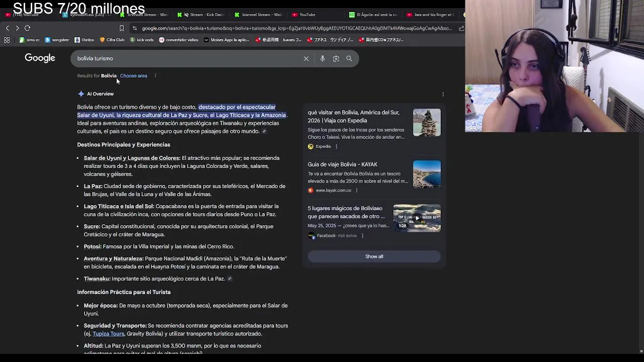Open the YouTube tab with (114) count
Viewport: 644px width, 362px height.
(25, 15)
